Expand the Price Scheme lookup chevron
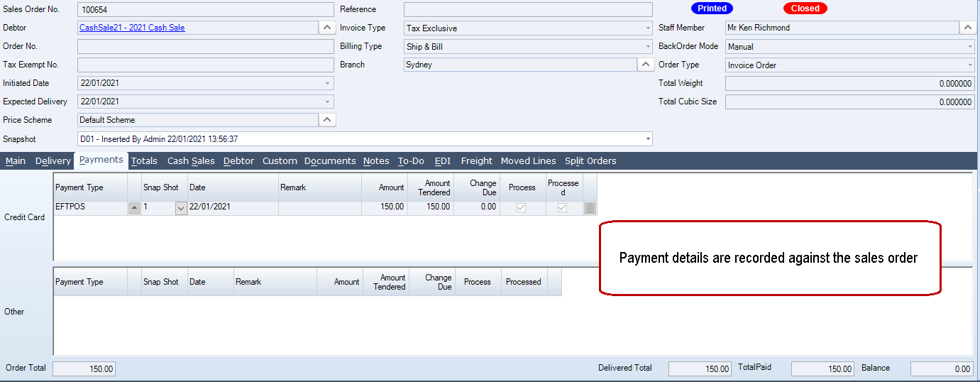The width and height of the screenshot is (980, 382). pyautogui.click(x=326, y=120)
